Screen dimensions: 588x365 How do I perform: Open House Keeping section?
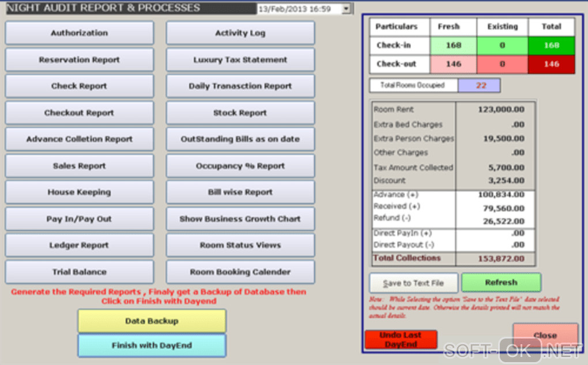click(80, 192)
